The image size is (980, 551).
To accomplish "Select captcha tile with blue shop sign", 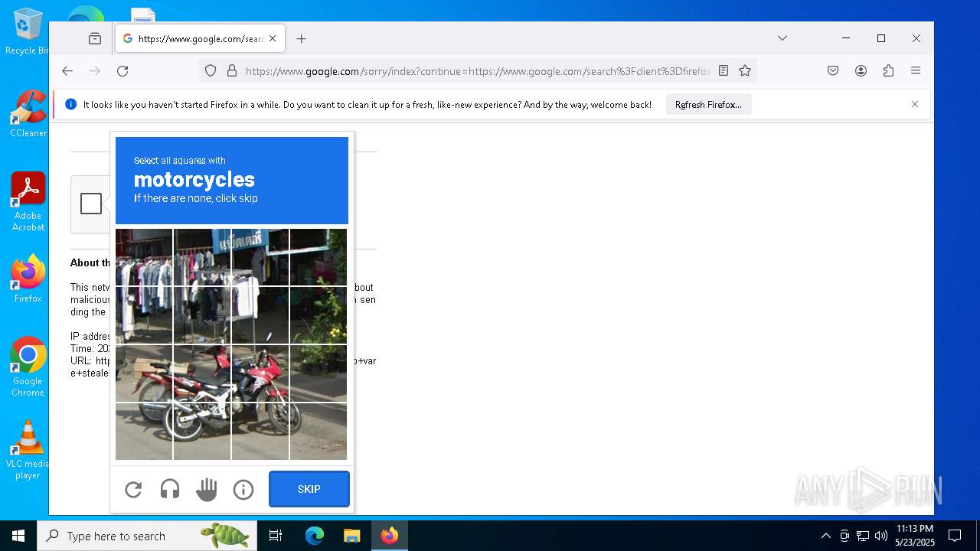I will click(x=260, y=257).
